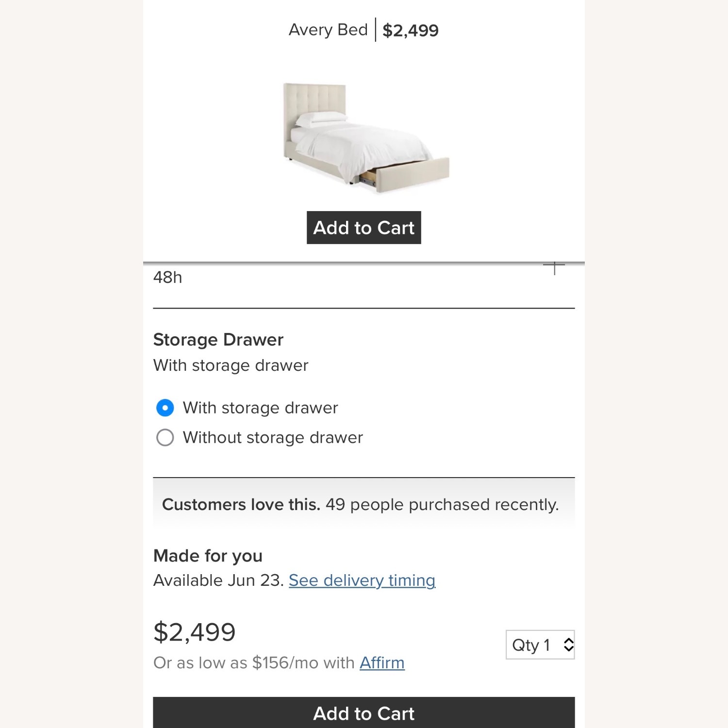Click the 'With storage drawer' option label
This screenshot has width=728, height=728.
[260, 408]
